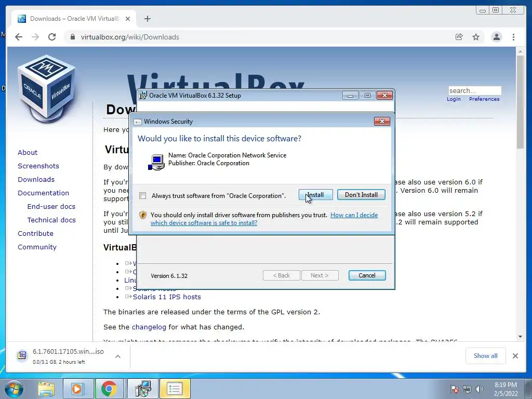532x399 pixels.
Task: Click the Windows Security title bar icon
Action: [138, 122]
